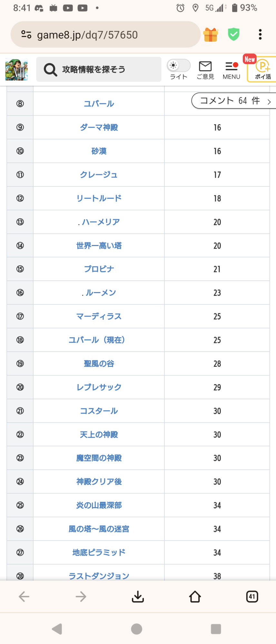Open the MENU hamburger menu
Screen dimensions: 276x644
[232, 70]
